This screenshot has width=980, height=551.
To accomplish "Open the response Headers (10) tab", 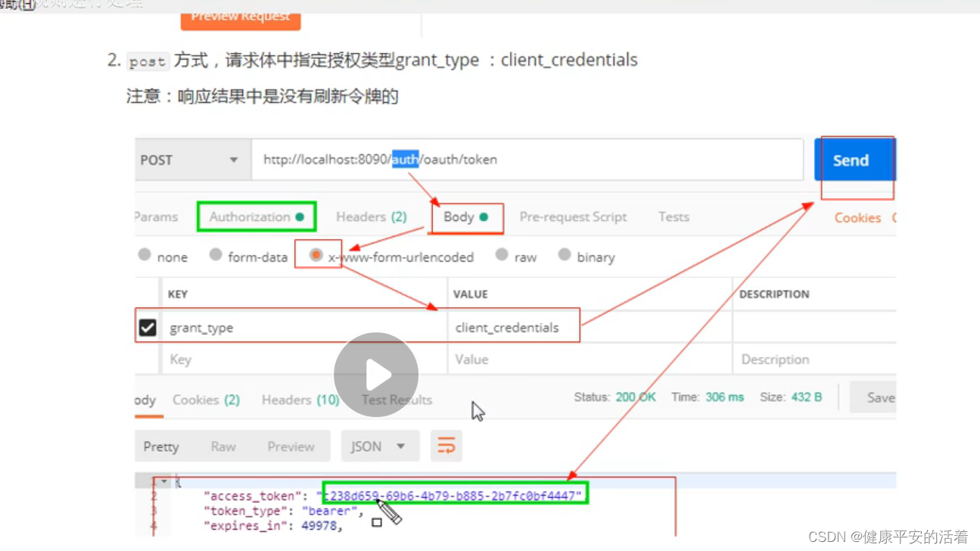I will pyautogui.click(x=300, y=400).
